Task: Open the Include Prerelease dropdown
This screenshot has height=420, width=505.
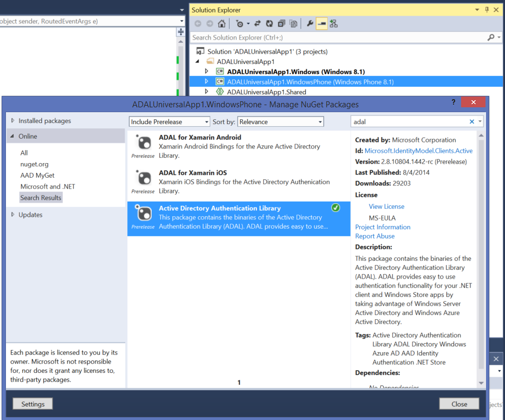Action: tap(170, 122)
